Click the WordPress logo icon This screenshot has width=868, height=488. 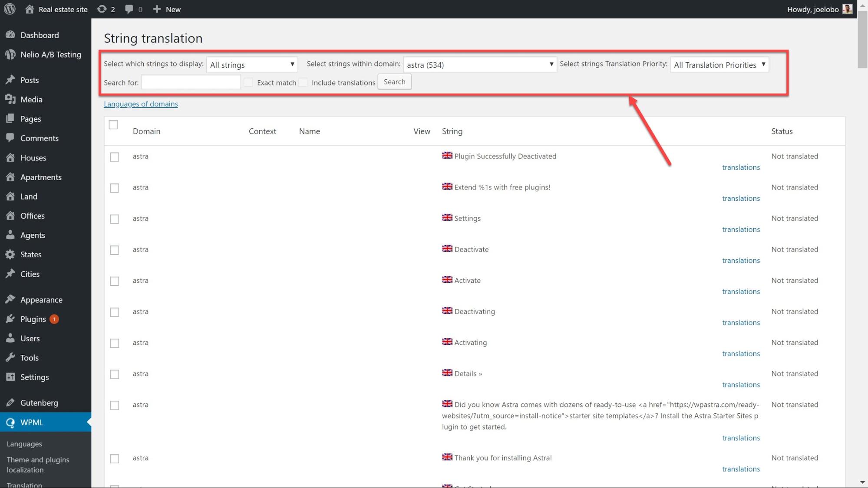click(x=10, y=9)
